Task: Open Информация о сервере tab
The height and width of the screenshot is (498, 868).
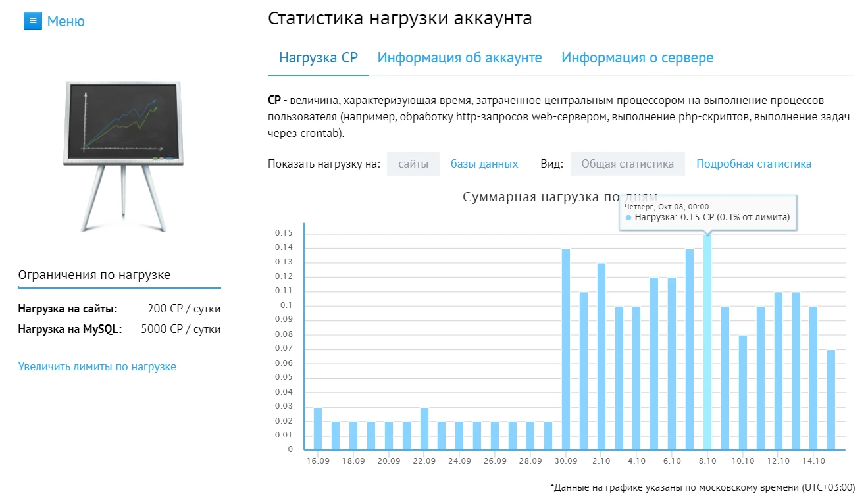Action: [637, 58]
